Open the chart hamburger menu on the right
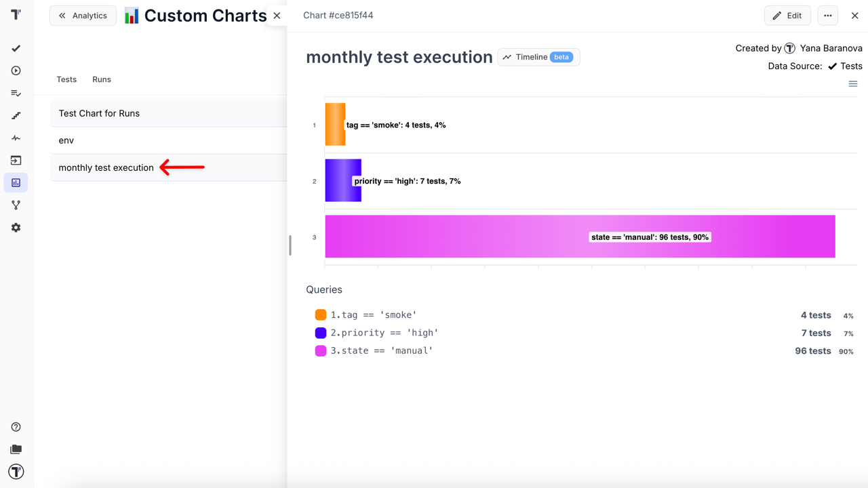Viewport: 868px width, 488px height. 852,83
